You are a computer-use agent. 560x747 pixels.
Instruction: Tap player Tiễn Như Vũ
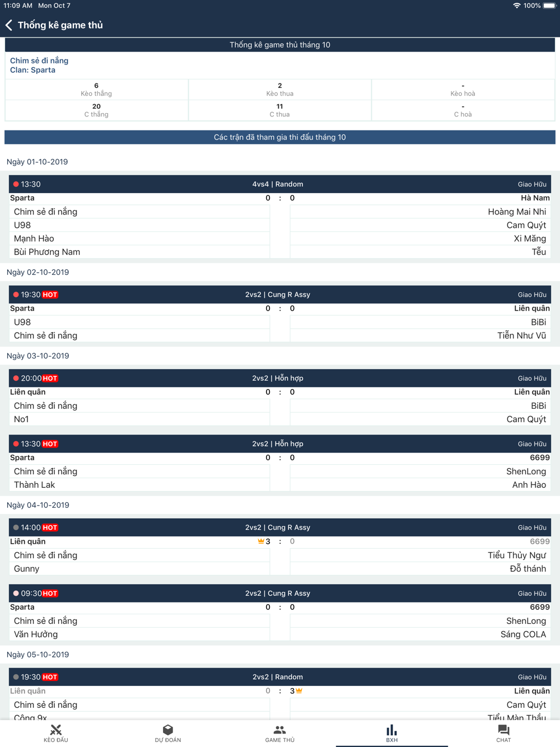click(521, 335)
